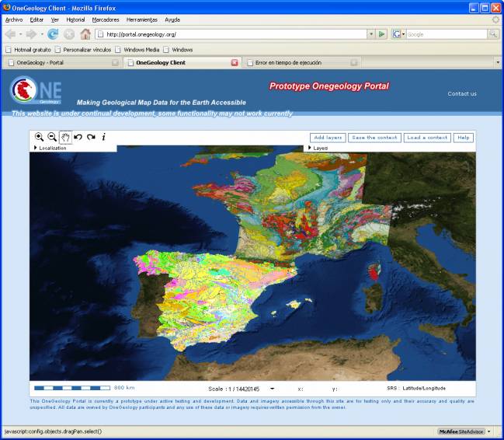Click the map Help button

click(x=464, y=138)
